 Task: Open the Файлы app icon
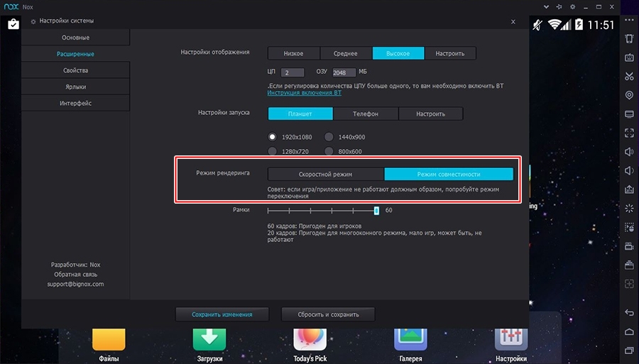[109, 340]
